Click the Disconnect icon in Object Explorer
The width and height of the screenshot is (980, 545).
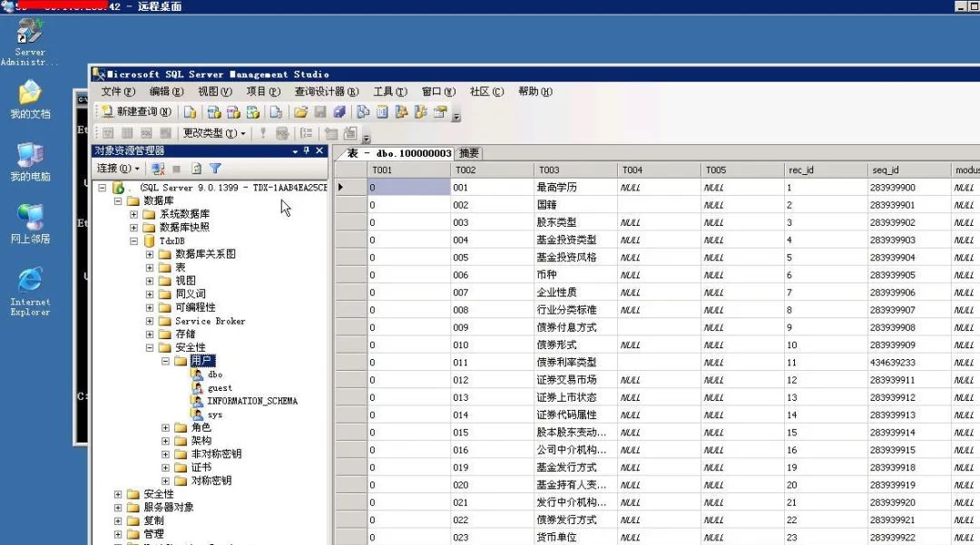point(158,169)
